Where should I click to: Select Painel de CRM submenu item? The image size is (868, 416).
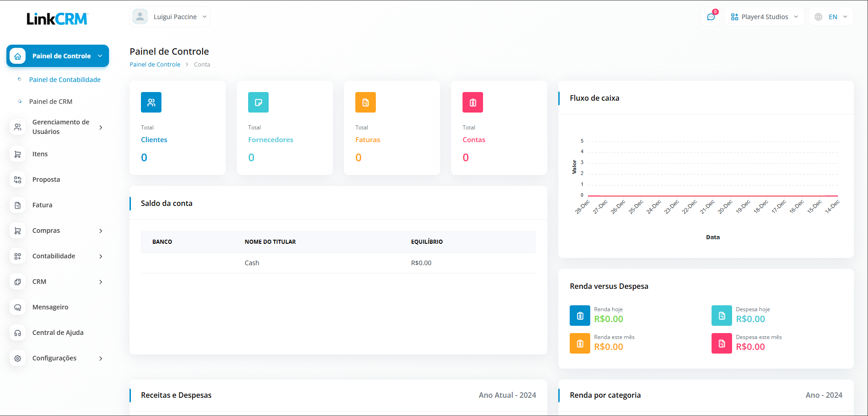tap(51, 102)
